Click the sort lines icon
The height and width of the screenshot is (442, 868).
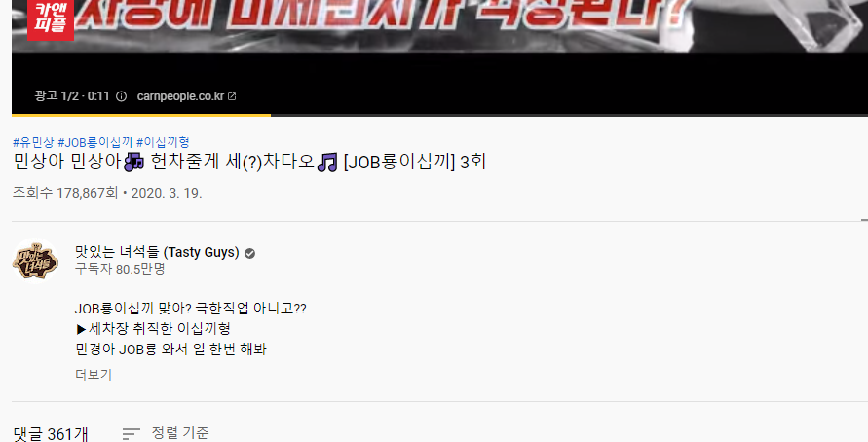coord(132,433)
